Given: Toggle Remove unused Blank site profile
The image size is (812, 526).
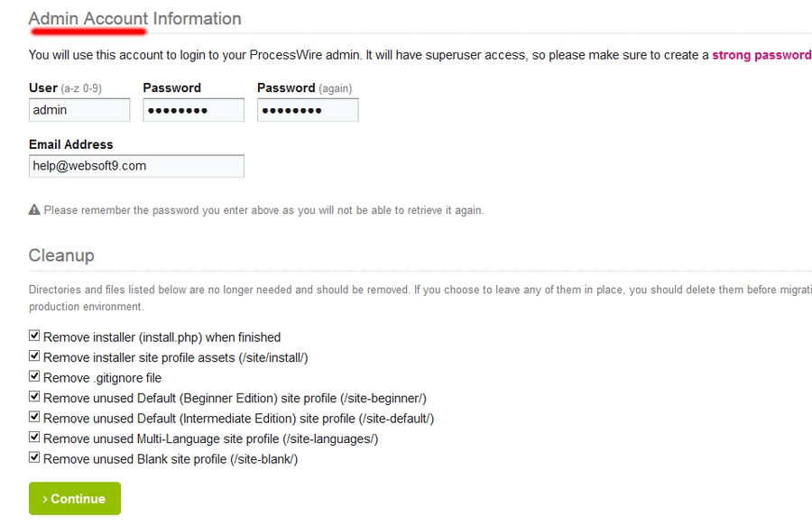Looking at the screenshot, I should 35,458.
